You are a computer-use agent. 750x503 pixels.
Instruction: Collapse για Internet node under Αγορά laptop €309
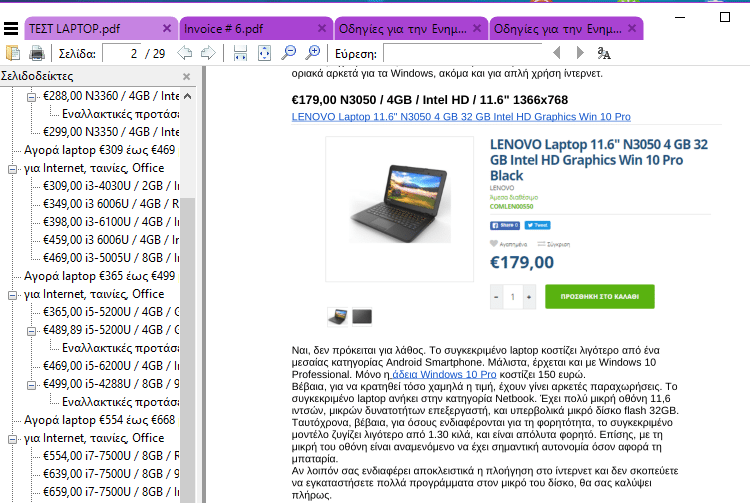(12, 169)
